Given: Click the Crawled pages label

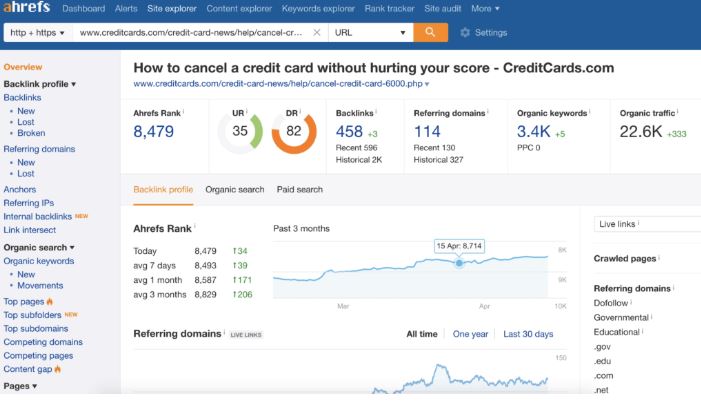Looking at the screenshot, I should coord(625,258).
